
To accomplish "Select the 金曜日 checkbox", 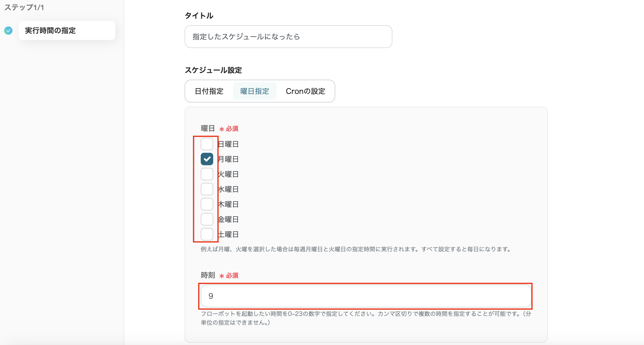I will click(207, 219).
